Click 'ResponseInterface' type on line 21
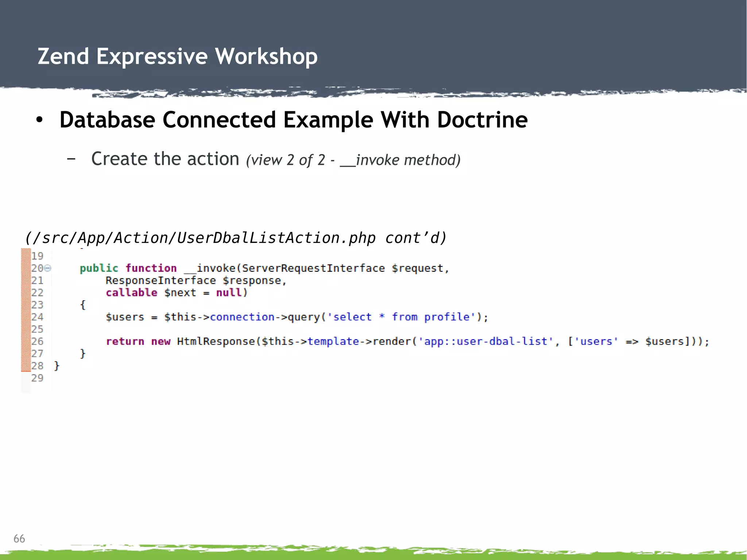Image resolution: width=747 pixels, height=560 pixels. (160, 281)
